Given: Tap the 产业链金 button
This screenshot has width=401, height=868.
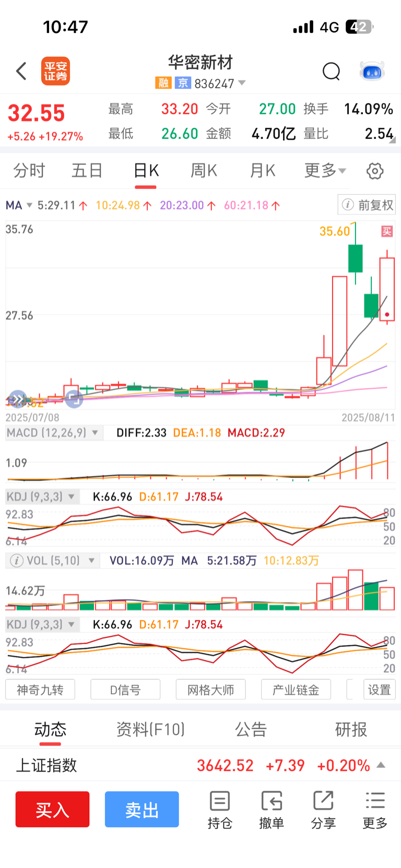Looking at the screenshot, I should click(296, 689).
